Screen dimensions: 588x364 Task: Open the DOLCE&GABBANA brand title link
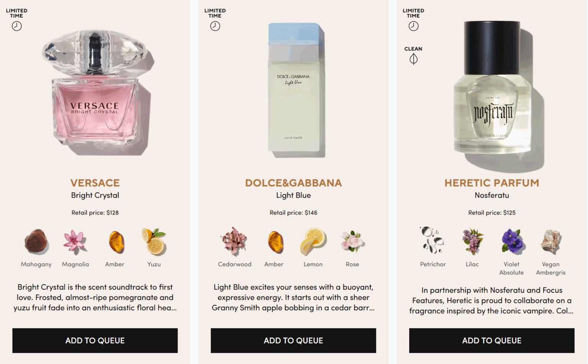click(294, 183)
